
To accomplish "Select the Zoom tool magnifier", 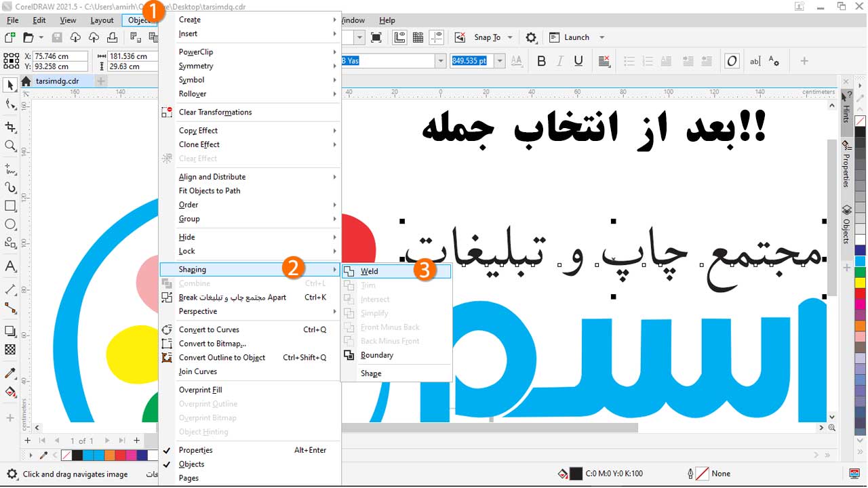I will [x=10, y=146].
